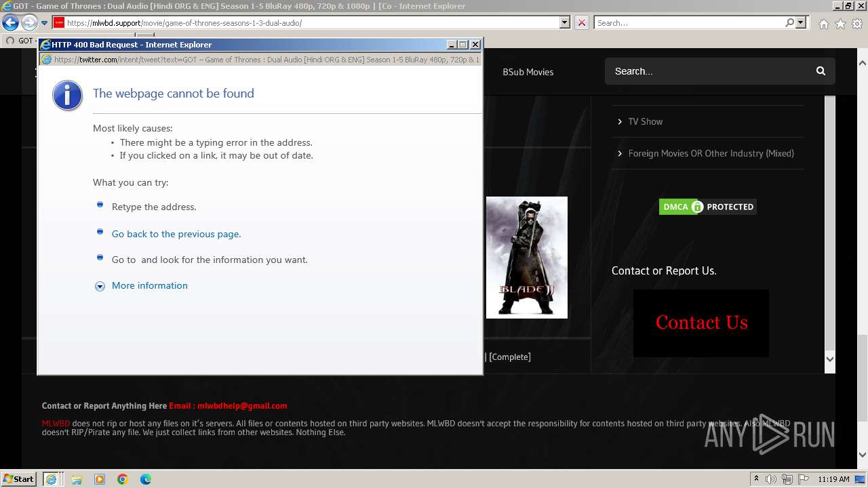The height and width of the screenshot is (488, 868).
Task: Show hidden tray icons arrow
Action: click(x=756, y=479)
